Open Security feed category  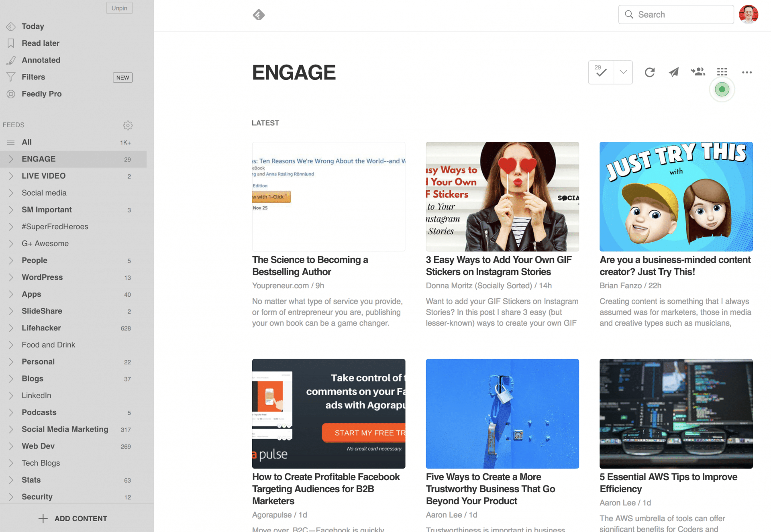[x=37, y=497]
